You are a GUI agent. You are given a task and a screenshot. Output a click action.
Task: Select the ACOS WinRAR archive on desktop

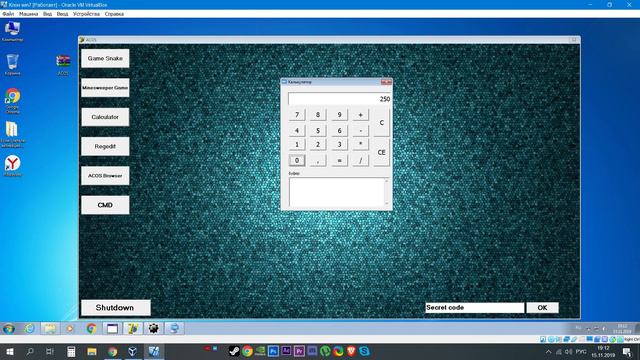click(x=63, y=64)
